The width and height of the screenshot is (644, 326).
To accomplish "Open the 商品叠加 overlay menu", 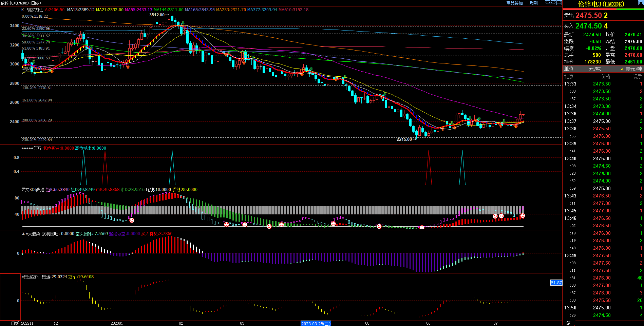I will point(514,3).
